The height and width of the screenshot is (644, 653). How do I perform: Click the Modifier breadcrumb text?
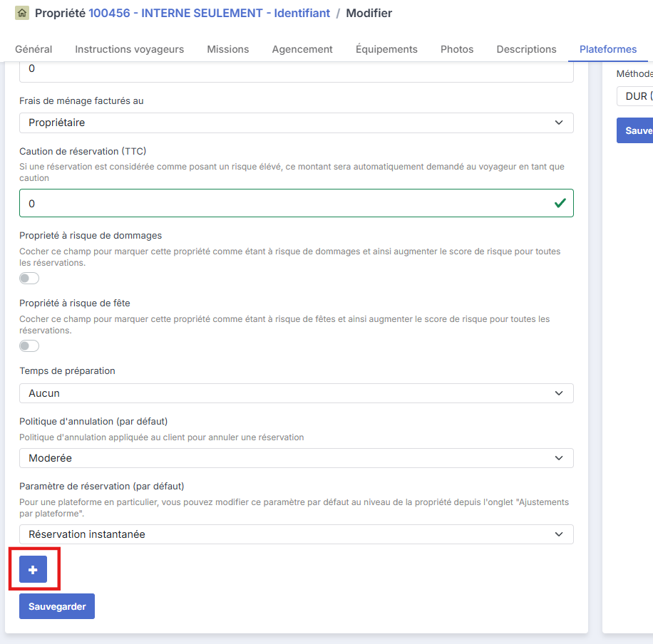(x=369, y=13)
